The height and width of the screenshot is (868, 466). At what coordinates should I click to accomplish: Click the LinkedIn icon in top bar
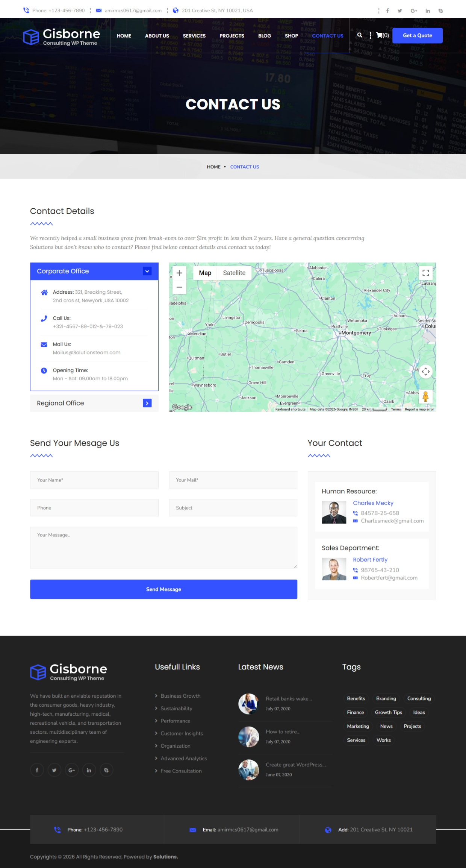(428, 11)
